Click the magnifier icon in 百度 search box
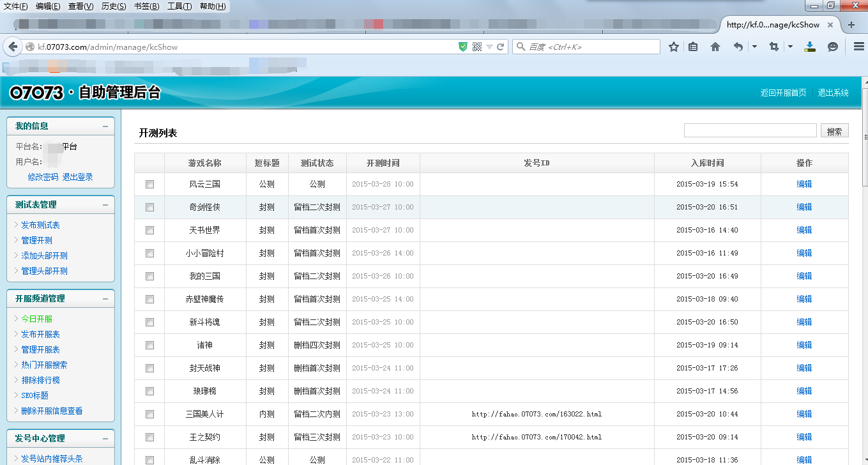868x465 pixels. pos(521,47)
